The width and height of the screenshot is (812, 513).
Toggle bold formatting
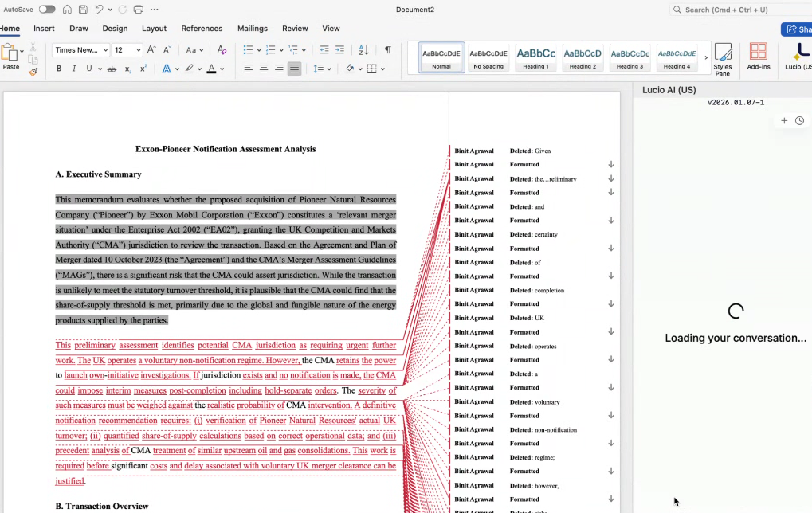59,69
